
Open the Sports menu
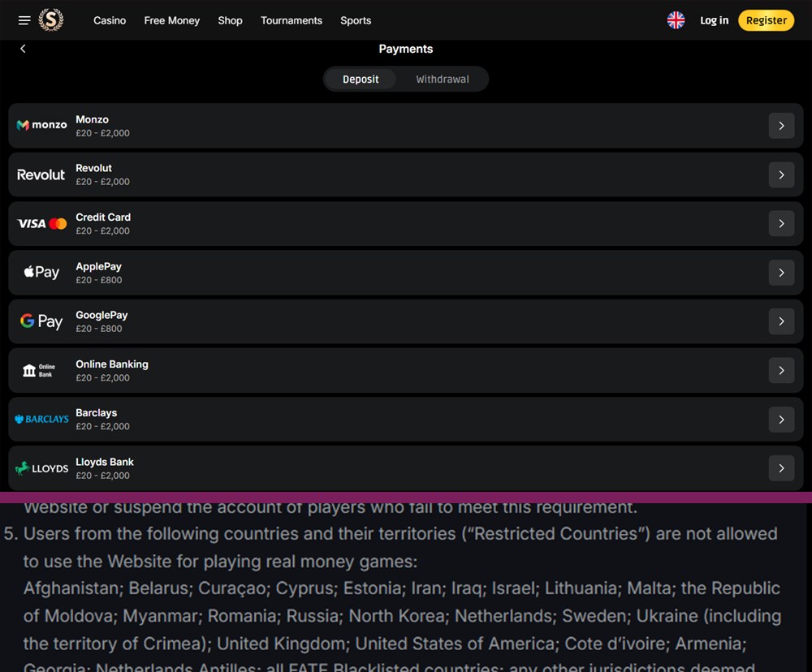pyautogui.click(x=356, y=20)
